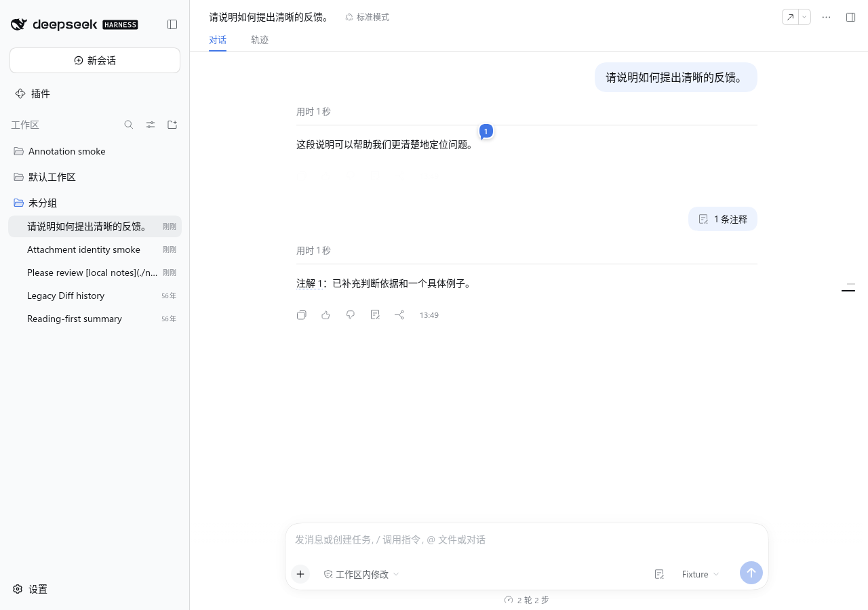This screenshot has width=868, height=610.
Task: Click the 2 轮 2 步 status indicator
Action: click(x=527, y=600)
